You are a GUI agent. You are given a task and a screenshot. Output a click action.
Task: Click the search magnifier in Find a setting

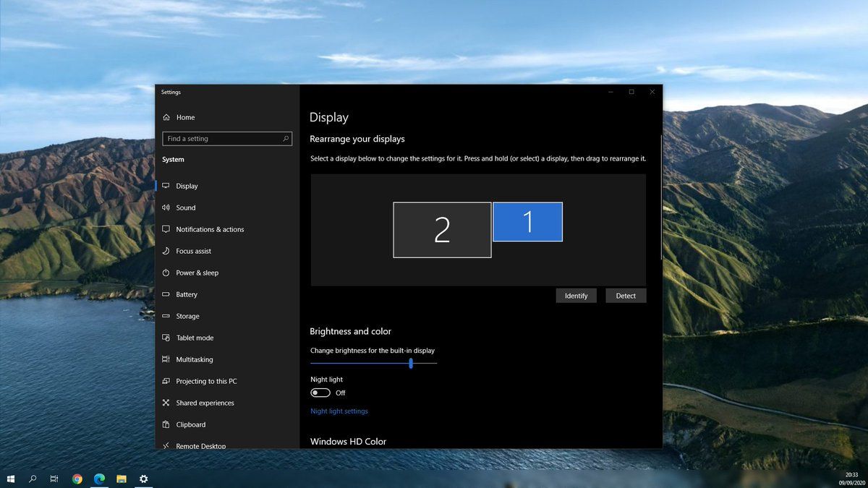pyautogui.click(x=286, y=139)
